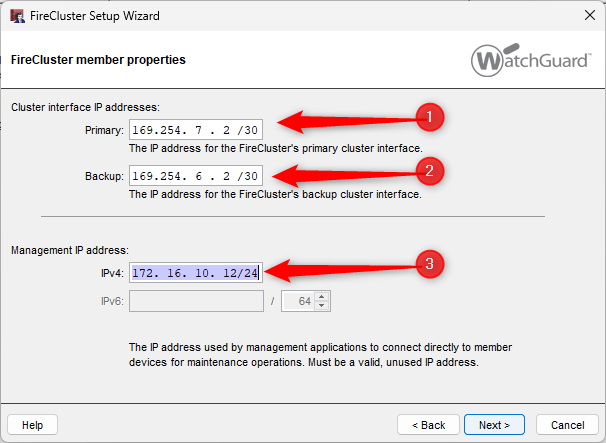Close the FireCluster Setup Wizard window
The height and width of the screenshot is (443, 606).
[x=590, y=15]
